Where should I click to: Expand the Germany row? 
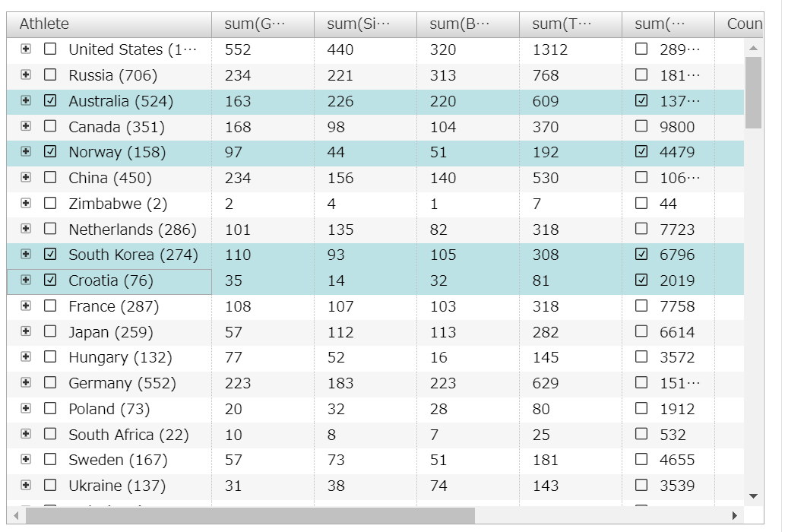coord(27,382)
